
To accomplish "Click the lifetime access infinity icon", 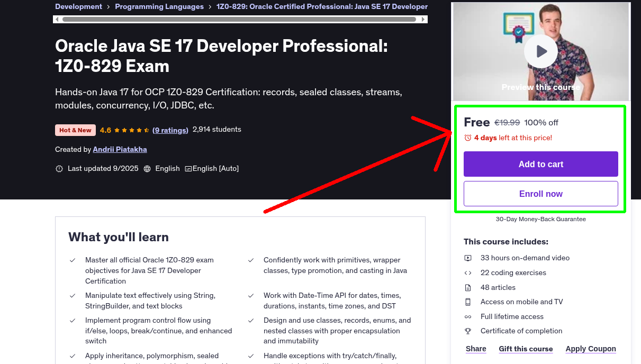I will click(x=468, y=317).
